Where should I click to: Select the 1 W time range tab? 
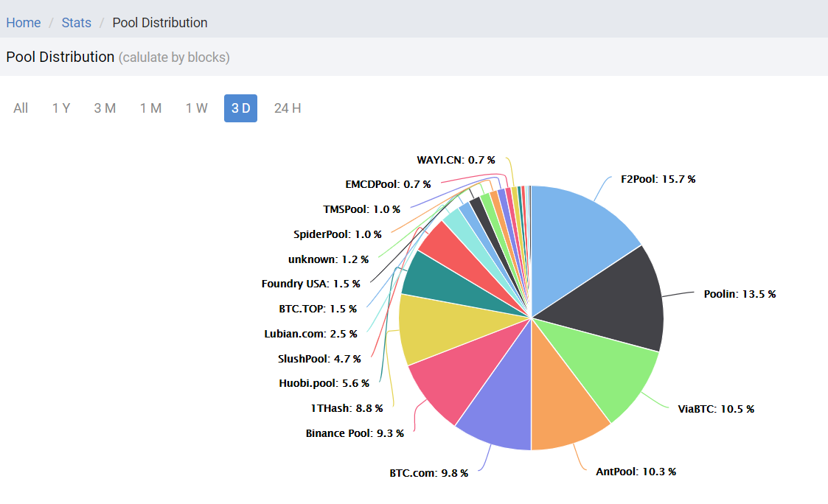196,108
